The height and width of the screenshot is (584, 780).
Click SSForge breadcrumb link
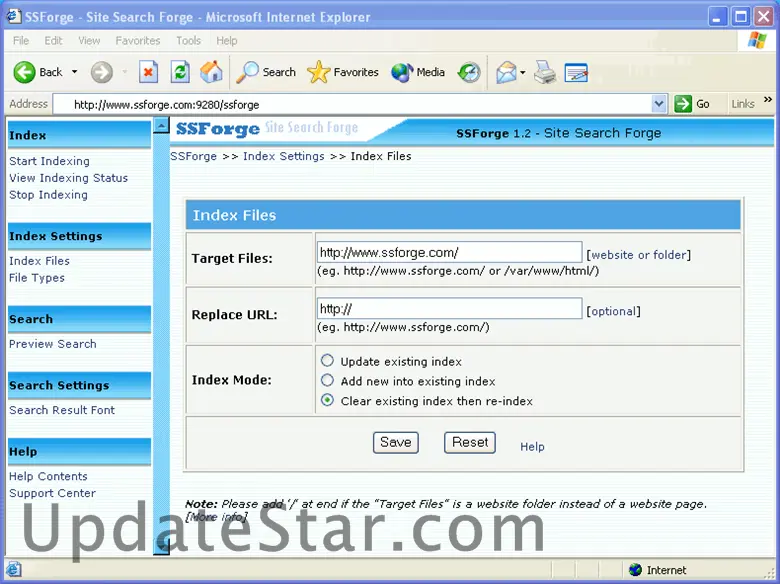(194, 156)
